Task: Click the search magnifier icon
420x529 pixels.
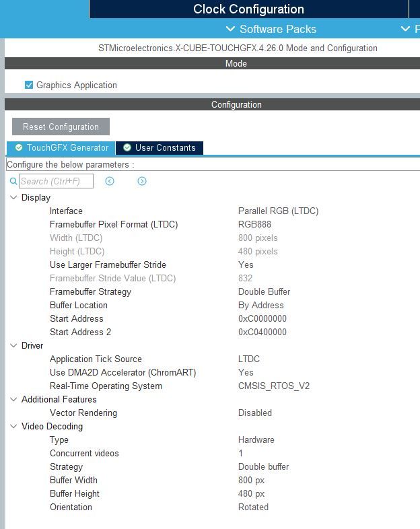Action: (13, 181)
